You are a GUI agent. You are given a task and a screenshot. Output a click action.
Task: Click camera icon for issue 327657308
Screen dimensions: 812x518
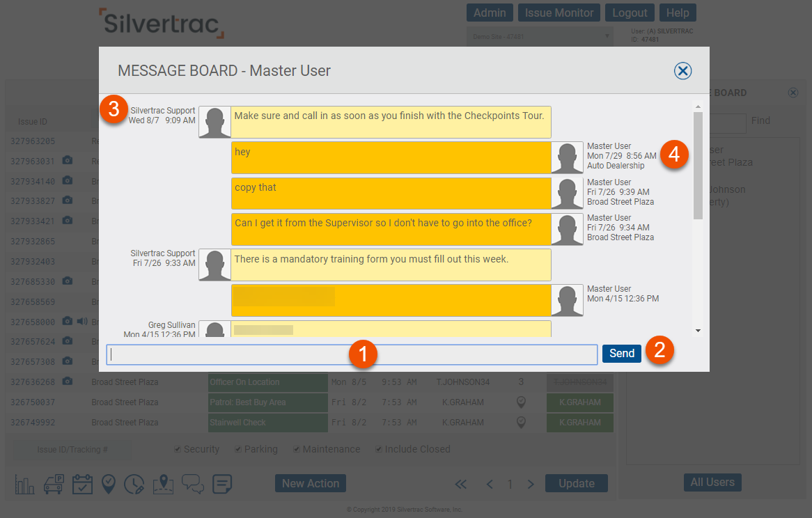pyautogui.click(x=68, y=361)
